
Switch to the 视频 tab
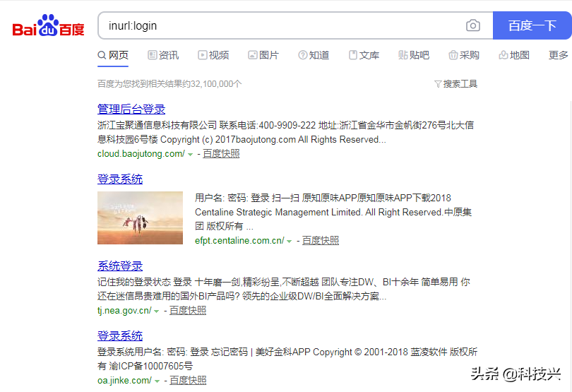[213, 55]
